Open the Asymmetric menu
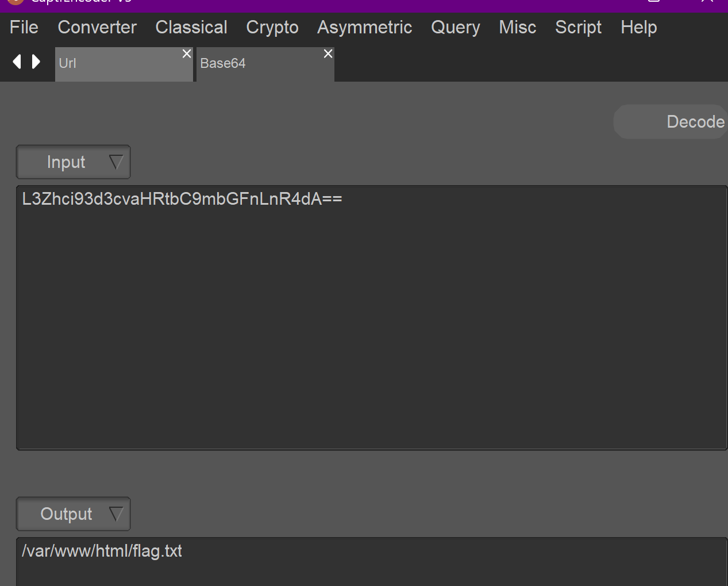This screenshot has height=586, width=728. [x=364, y=28]
